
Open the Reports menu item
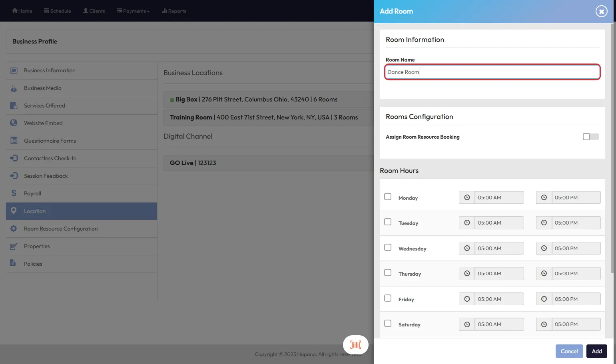coord(174,11)
